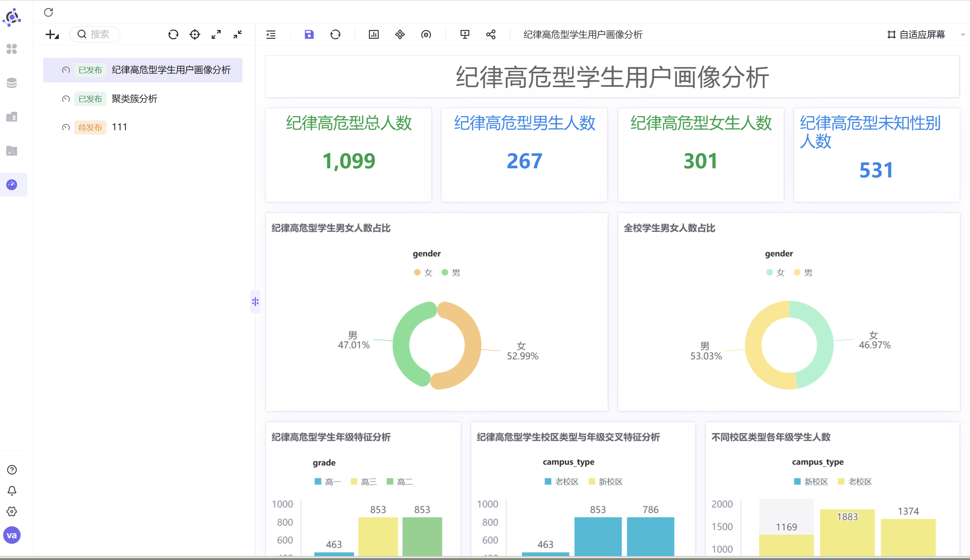This screenshot has width=970, height=560.
Task: Toggle 女 legend in 全校学生男女人数占比
Action: [776, 272]
